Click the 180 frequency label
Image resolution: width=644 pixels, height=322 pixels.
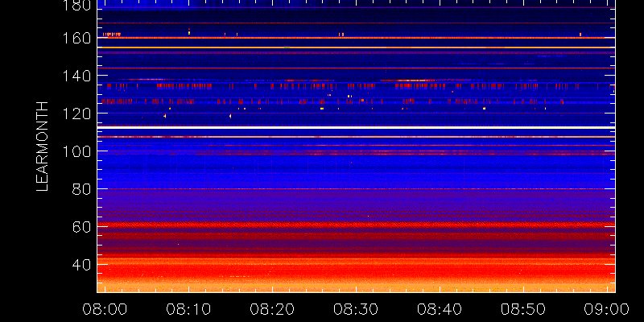pyautogui.click(x=76, y=6)
